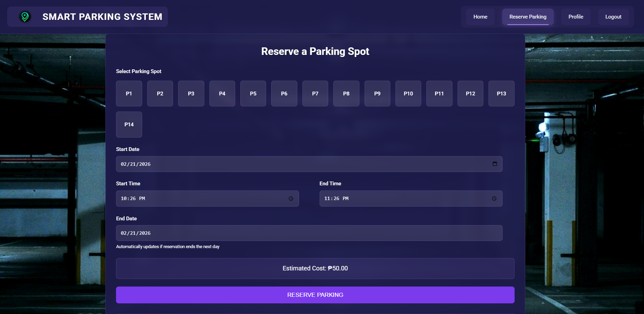The image size is (644, 314).
Task: Switch to the Reserve Parking tab
Action: tap(528, 17)
